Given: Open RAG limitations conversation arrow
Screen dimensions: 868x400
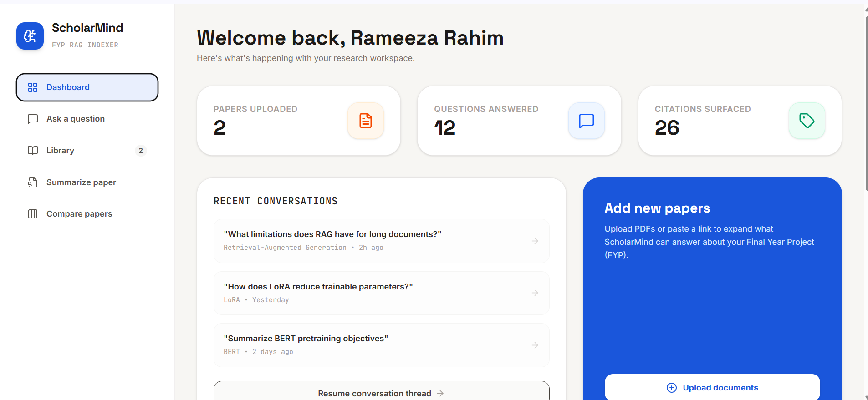Looking at the screenshot, I should point(535,241).
